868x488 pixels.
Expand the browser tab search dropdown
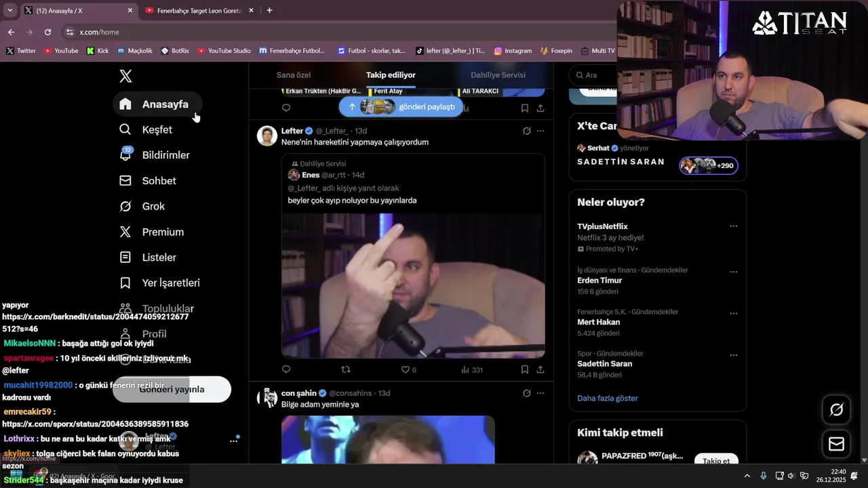(9, 10)
